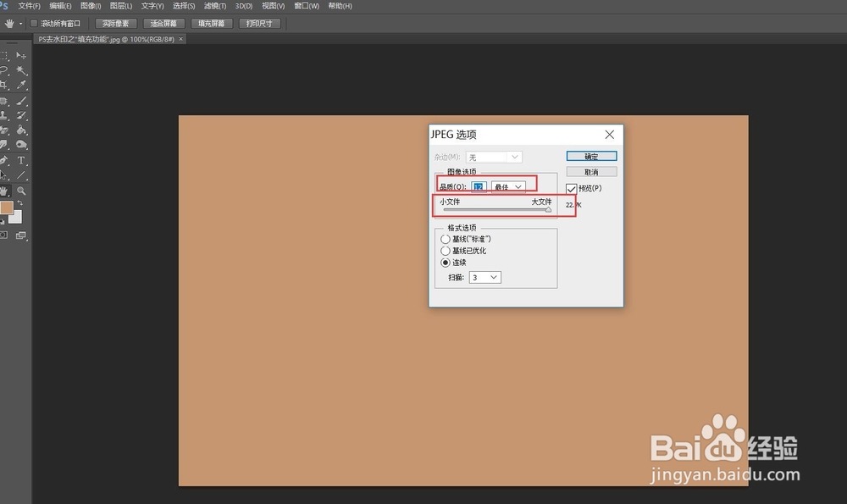Open the 文字(Y) menu
Image resolution: width=847 pixels, height=504 pixels.
click(152, 6)
